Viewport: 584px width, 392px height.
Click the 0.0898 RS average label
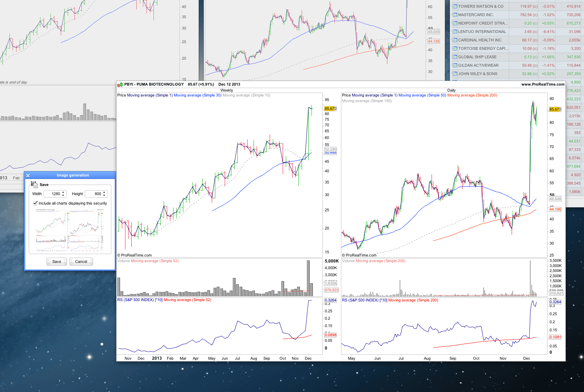[x=330, y=335]
